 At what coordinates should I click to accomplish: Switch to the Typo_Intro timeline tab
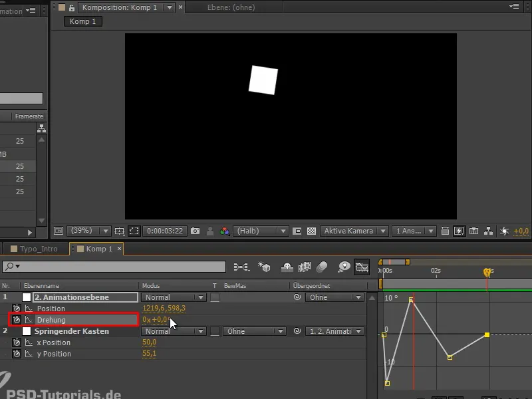click(38, 249)
